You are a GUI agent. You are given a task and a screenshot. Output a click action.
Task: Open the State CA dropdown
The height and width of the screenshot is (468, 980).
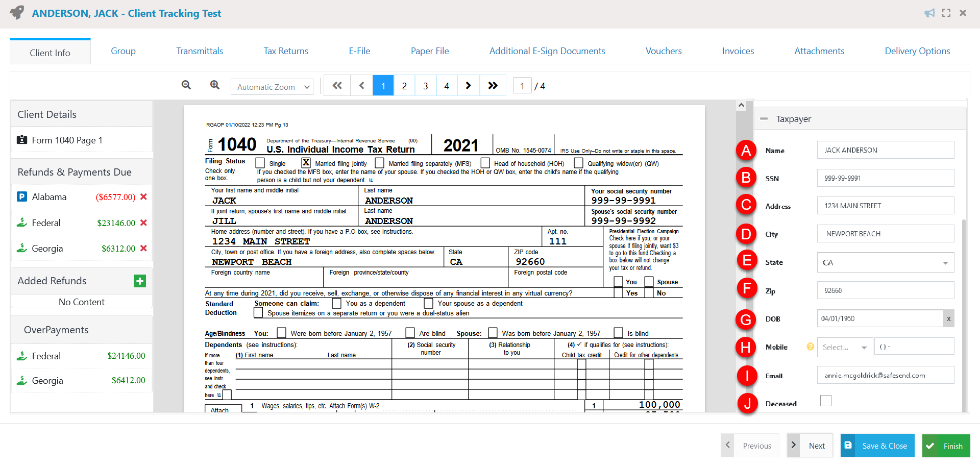coord(886,262)
